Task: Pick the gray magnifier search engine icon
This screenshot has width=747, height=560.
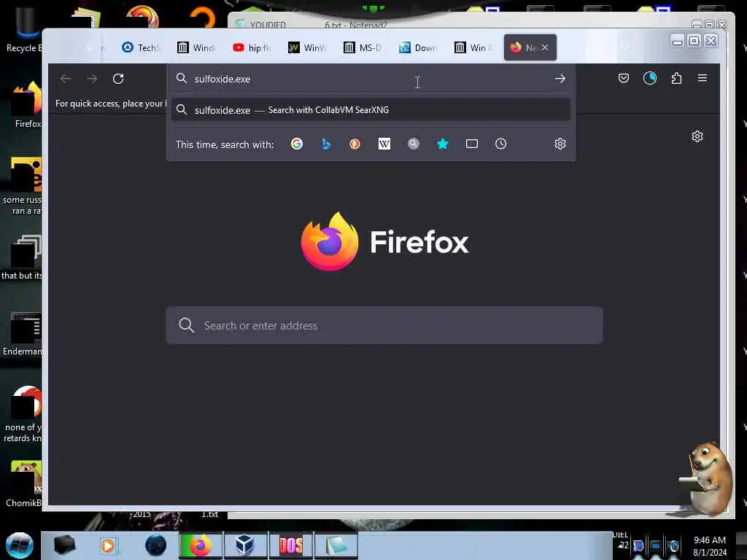Action: 414,144
